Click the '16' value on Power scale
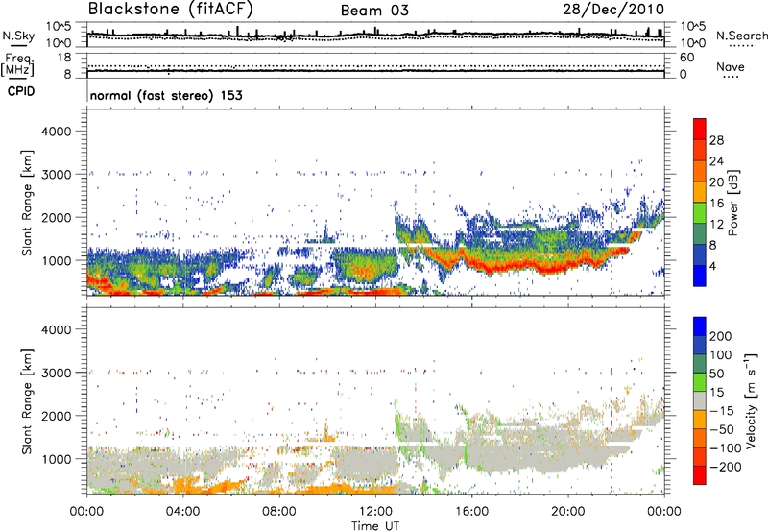 [x=716, y=204]
